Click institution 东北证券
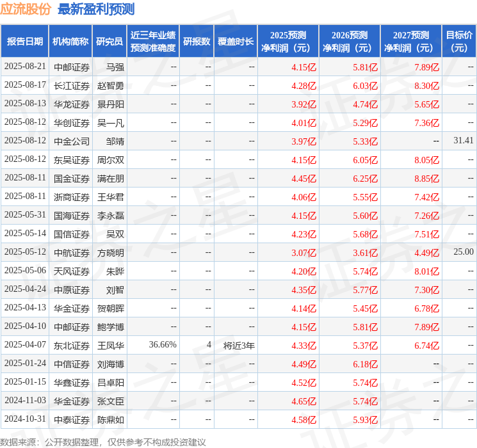Viewport: 477px width, 448px height. tap(72, 346)
